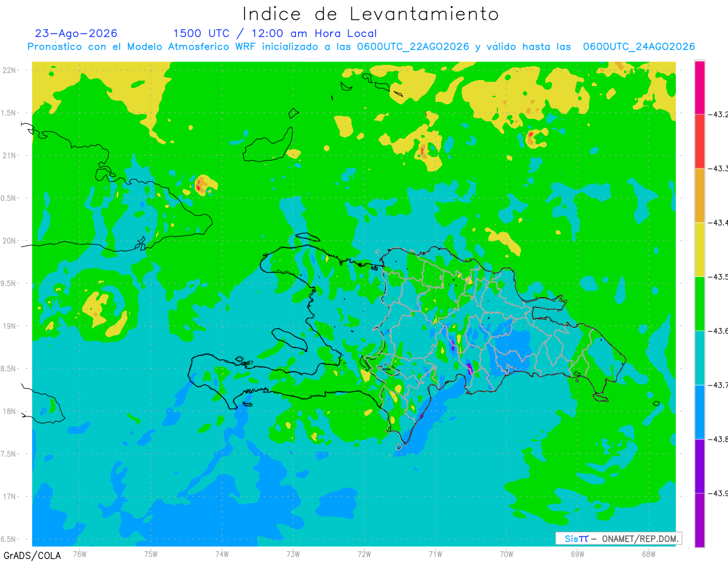Click the '-43.3' legend value

717,168
